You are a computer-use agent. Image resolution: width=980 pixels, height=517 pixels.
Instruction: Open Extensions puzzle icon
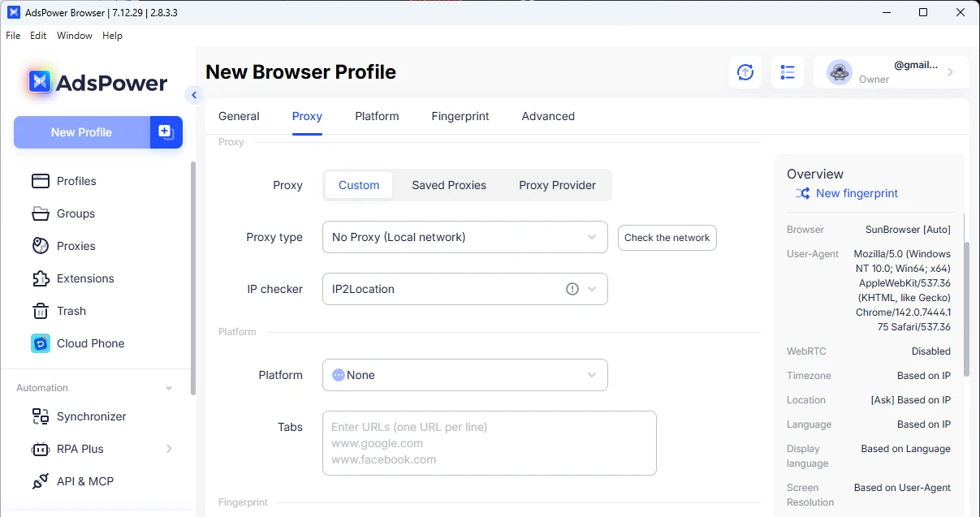pos(41,278)
